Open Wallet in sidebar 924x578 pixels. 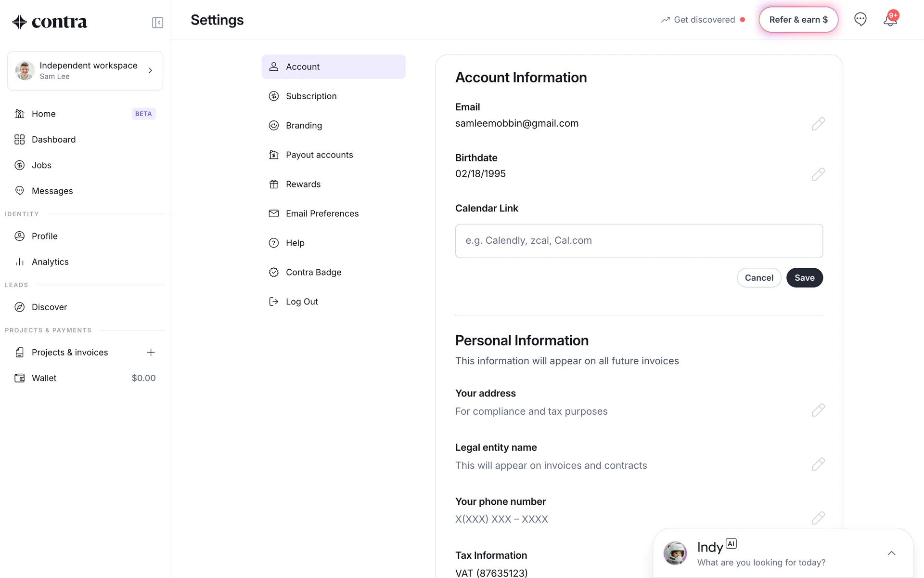point(44,379)
